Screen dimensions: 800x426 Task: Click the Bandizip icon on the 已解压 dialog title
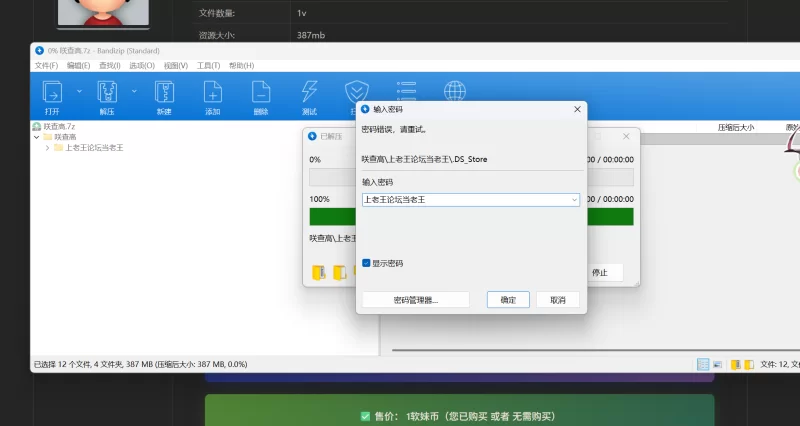(312, 136)
